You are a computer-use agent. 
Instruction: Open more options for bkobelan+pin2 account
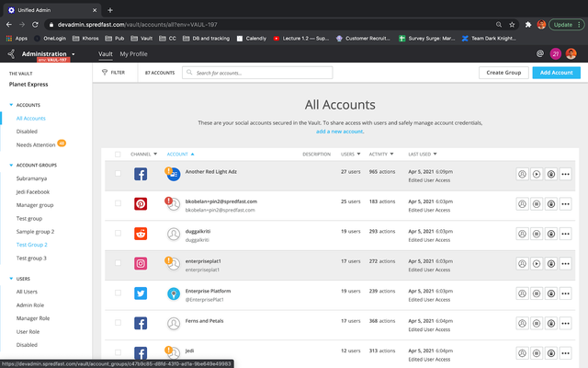[566, 204]
